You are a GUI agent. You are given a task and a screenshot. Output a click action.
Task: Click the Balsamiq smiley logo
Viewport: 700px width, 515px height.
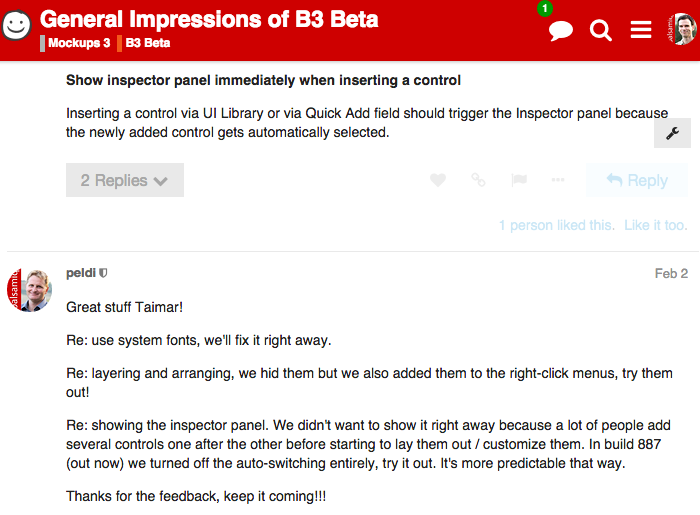point(17,26)
